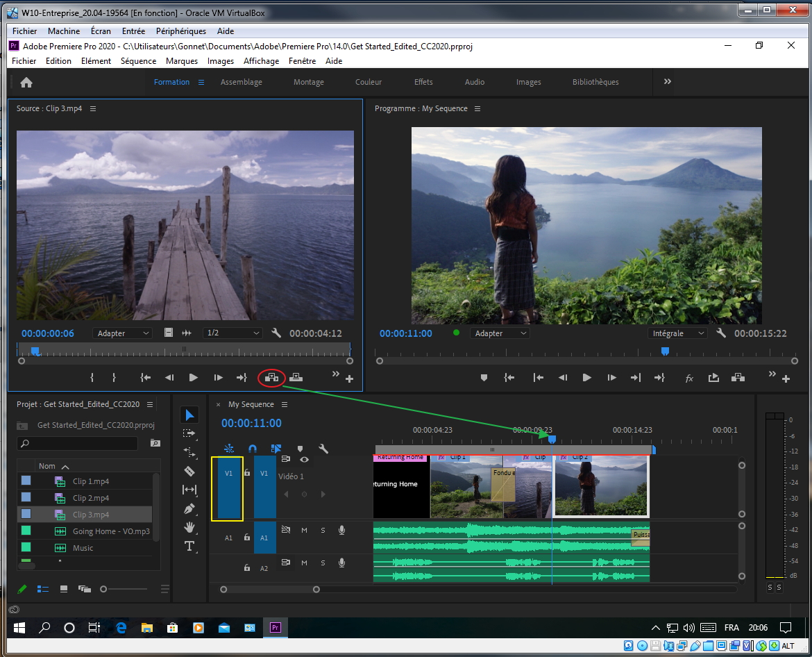Mute audio track A1
This screenshot has height=657, width=812.
point(304,531)
